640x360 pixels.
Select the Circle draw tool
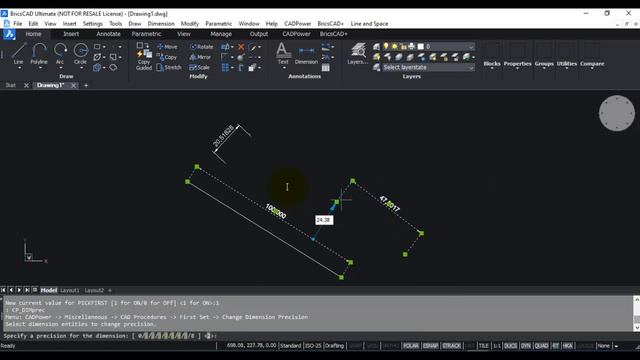[80, 53]
